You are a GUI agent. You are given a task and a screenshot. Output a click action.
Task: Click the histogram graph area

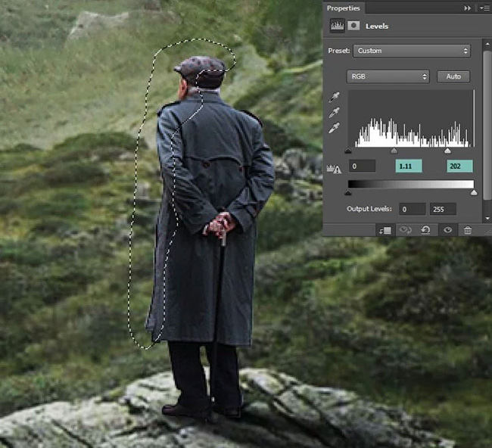[x=411, y=119]
